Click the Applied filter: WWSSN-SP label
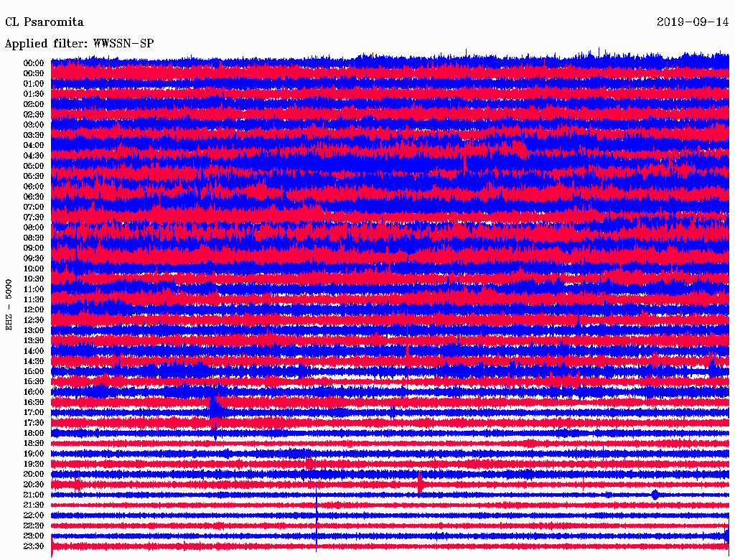The height and width of the screenshot is (560, 735). [x=79, y=44]
